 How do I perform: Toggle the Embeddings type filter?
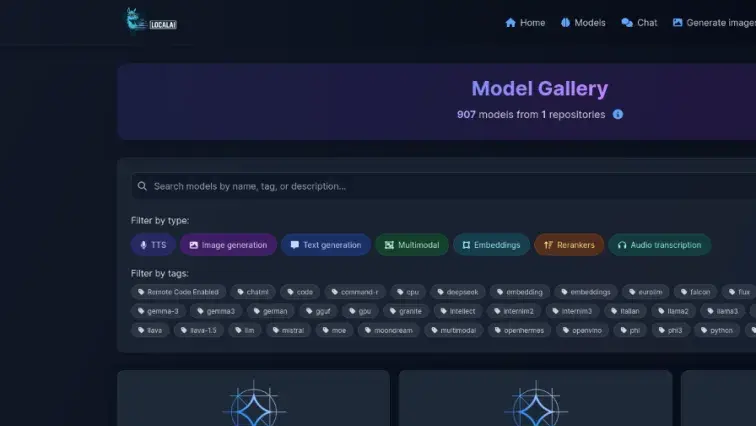[491, 245]
